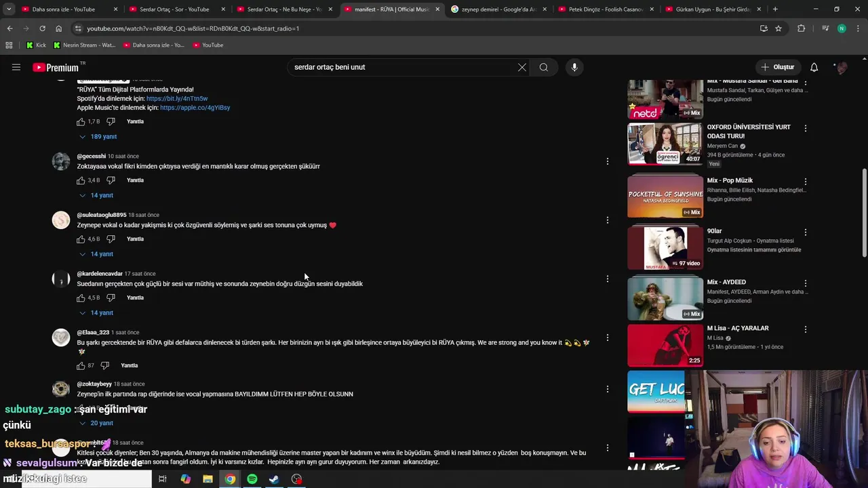Image resolution: width=868 pixels, height=488 pixels.
Task: Open the Chrome tab search dropdown arrow
Action: 9,9
